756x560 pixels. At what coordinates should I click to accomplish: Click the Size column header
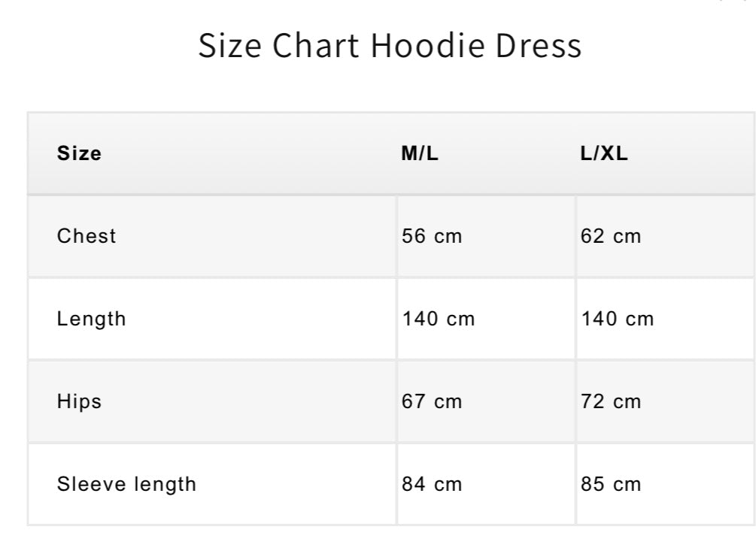coord(79,153)
